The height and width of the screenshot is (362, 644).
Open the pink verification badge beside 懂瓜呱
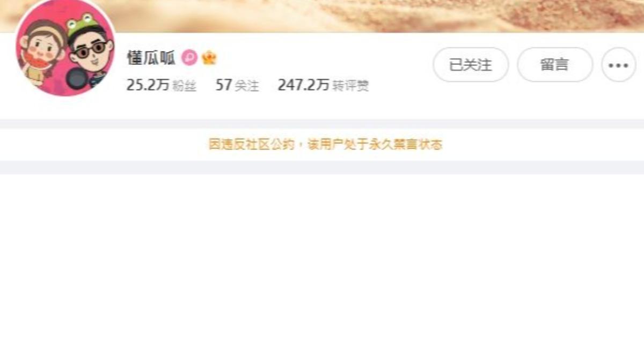[x=189, y=57]
